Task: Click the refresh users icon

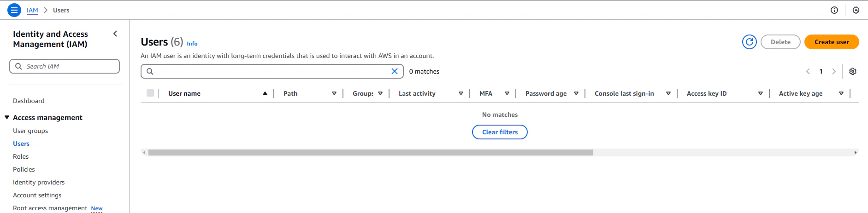Action: coord(750,42)
